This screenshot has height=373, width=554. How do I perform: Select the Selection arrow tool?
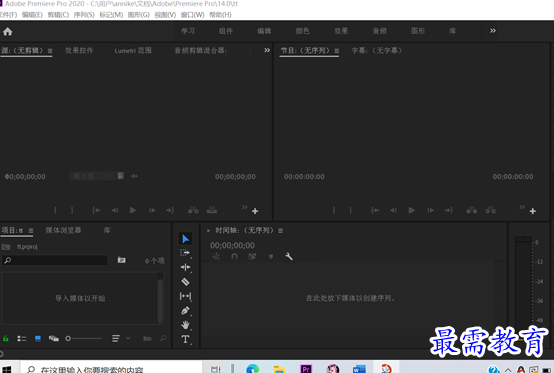pyautogui.click(x=185, y=239)
